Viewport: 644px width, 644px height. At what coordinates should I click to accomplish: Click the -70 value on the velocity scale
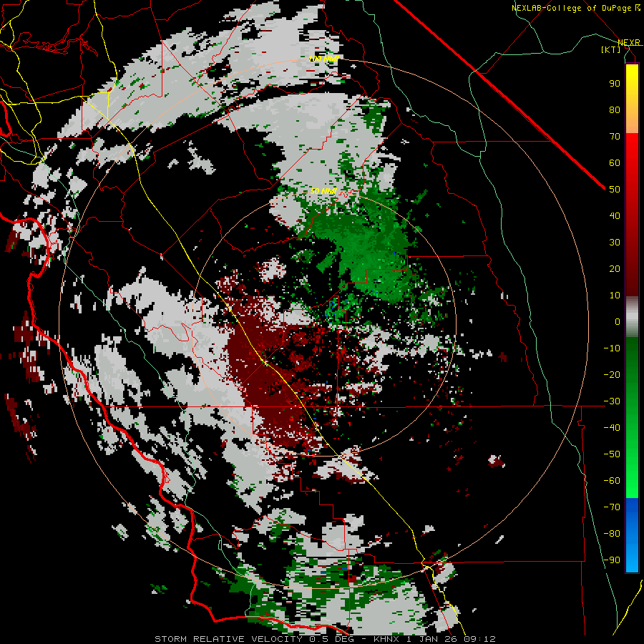point(612,507)
